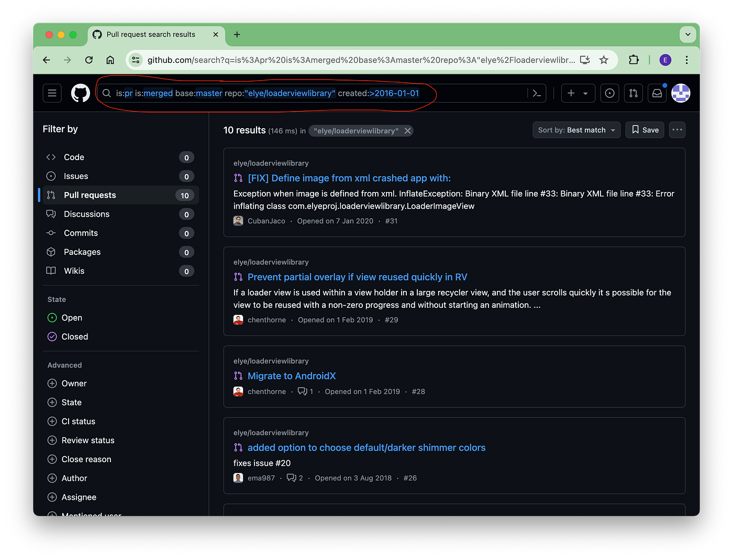Filter results by Commits

coord(120,233)
